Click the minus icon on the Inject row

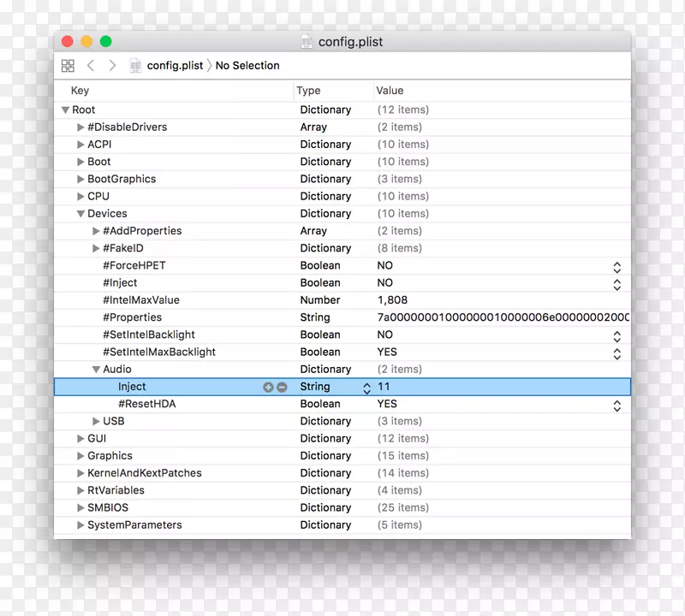click(x=282, y=388)
